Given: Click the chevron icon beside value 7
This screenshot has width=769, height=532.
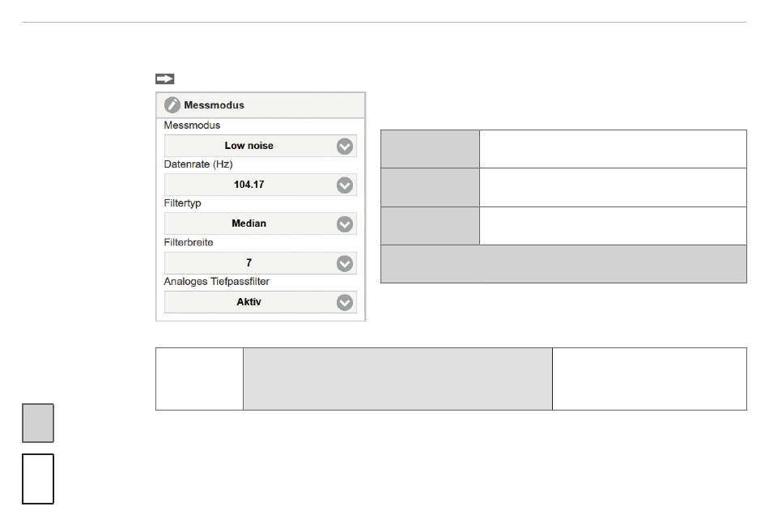Looking at the screenshot, I should tap(345, 263).
